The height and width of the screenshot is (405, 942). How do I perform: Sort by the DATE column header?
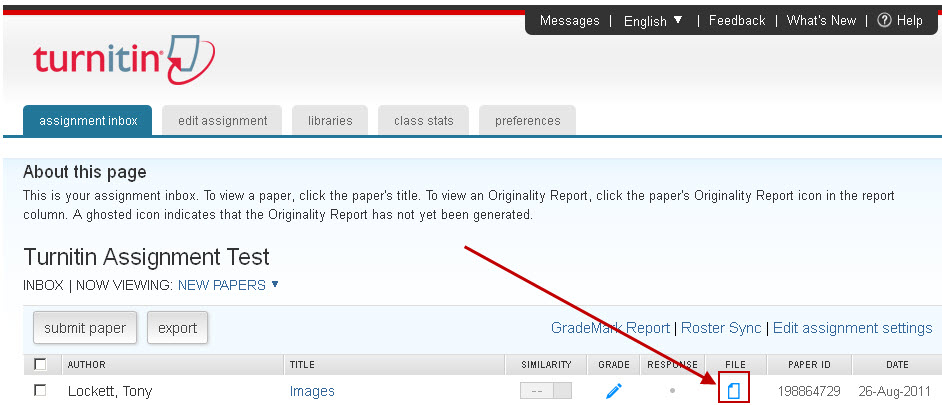(897, 365)
